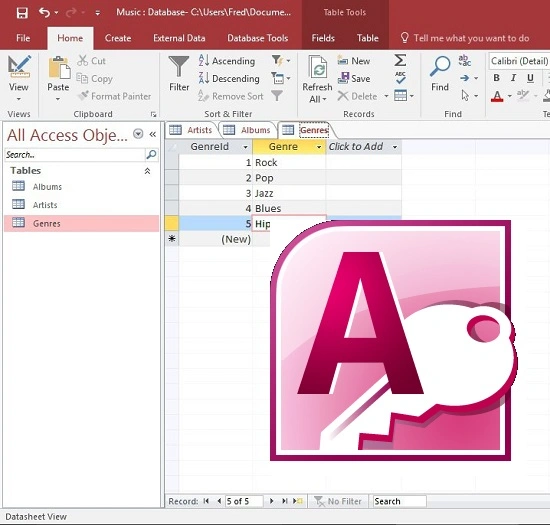Run the Spelling check
The height and width of the screenshot is (525, 550).
point(400,78)
